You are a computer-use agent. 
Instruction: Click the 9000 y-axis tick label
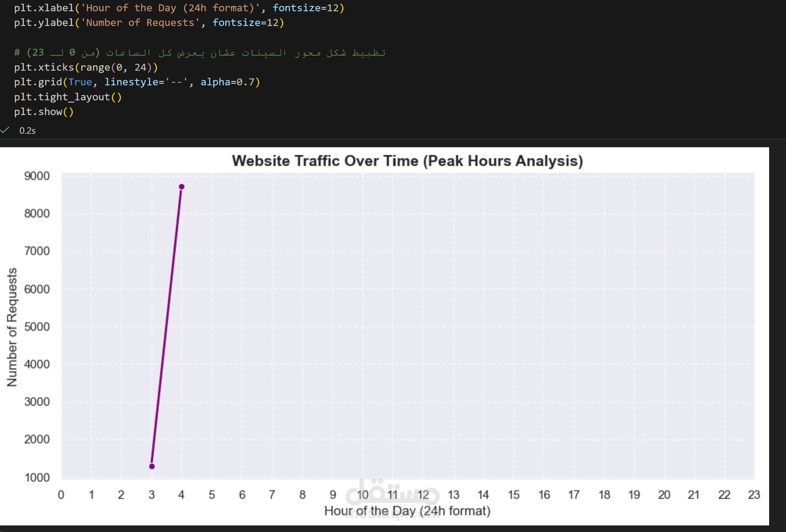pyautogui.click(x=37, y=176)
